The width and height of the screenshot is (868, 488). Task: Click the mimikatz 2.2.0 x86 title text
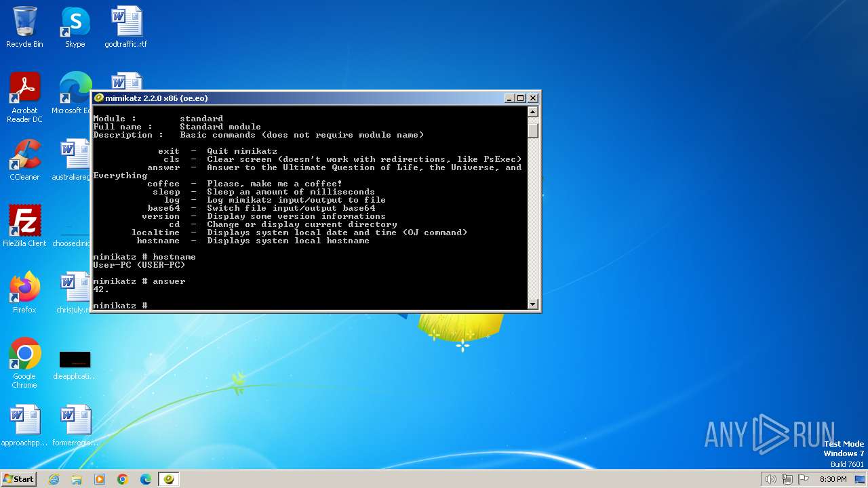157,98
